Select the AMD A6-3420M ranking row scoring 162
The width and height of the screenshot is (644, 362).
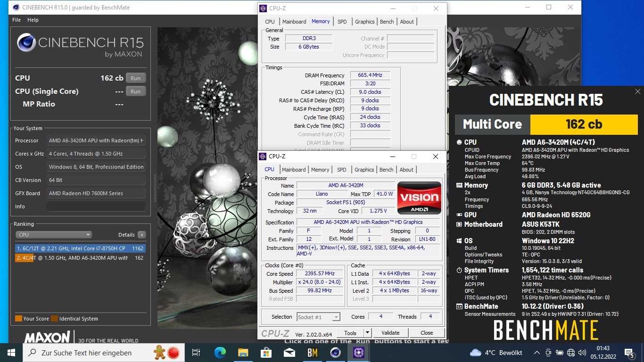coord(80,258)
